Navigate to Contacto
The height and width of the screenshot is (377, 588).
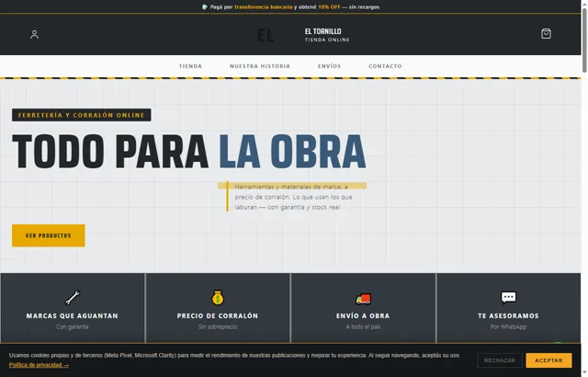tap(385, 66)
